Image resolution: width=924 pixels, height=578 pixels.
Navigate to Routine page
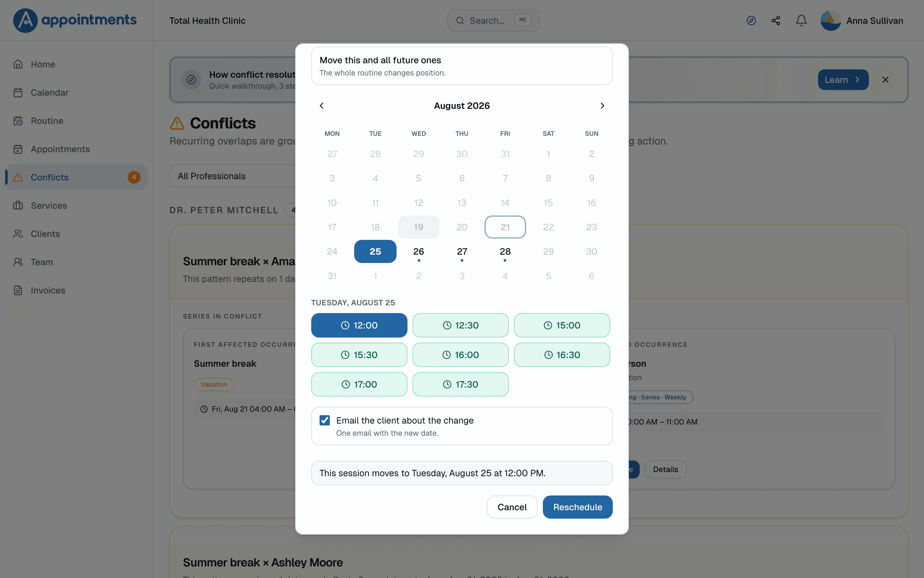pyautogui.click(x=76, y=121)
